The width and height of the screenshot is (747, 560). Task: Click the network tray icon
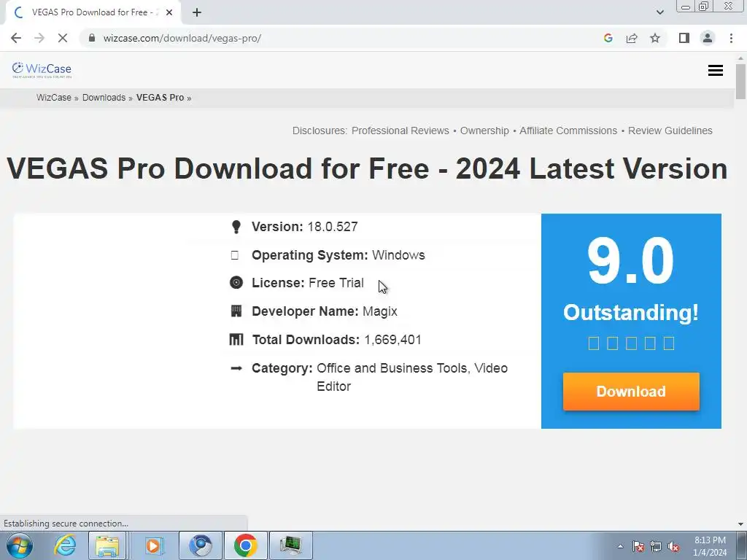(656, 546)
